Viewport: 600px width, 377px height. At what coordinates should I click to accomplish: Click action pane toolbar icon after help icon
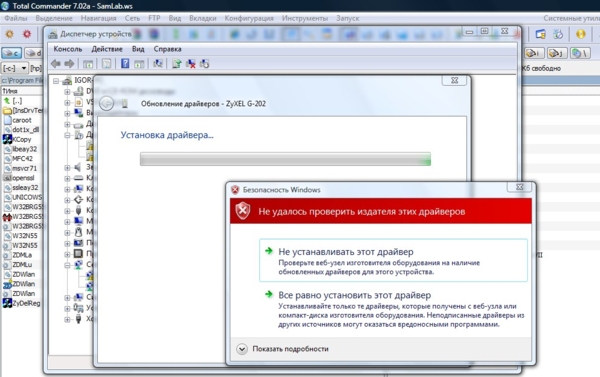coord(139,64)
